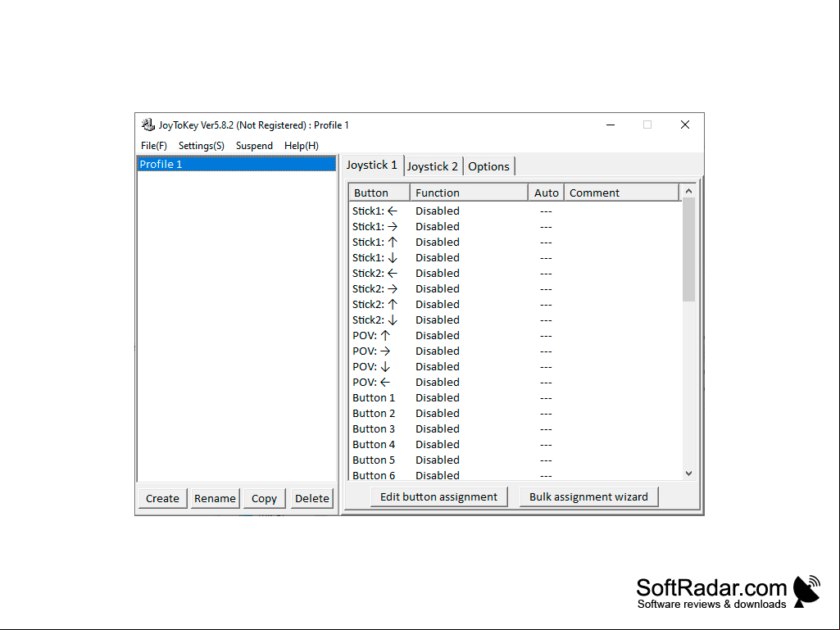Open the Bulk assignment wizard
This screenshot has width=840, height=630.
point(588,496)
